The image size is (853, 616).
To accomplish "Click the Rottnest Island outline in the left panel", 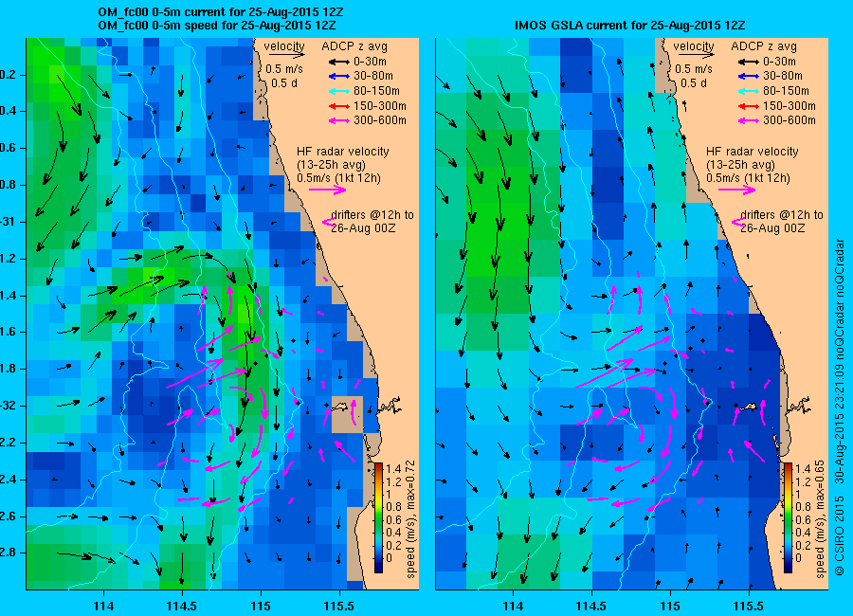I will click(x=340, y=406).
